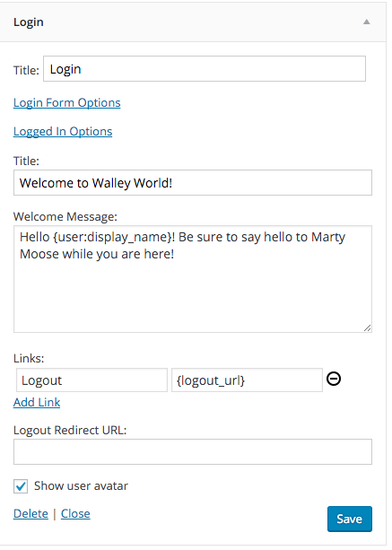Focus the Logout Redirect URL input
This screenshot has width=392, height=550.
click(193, 452)
